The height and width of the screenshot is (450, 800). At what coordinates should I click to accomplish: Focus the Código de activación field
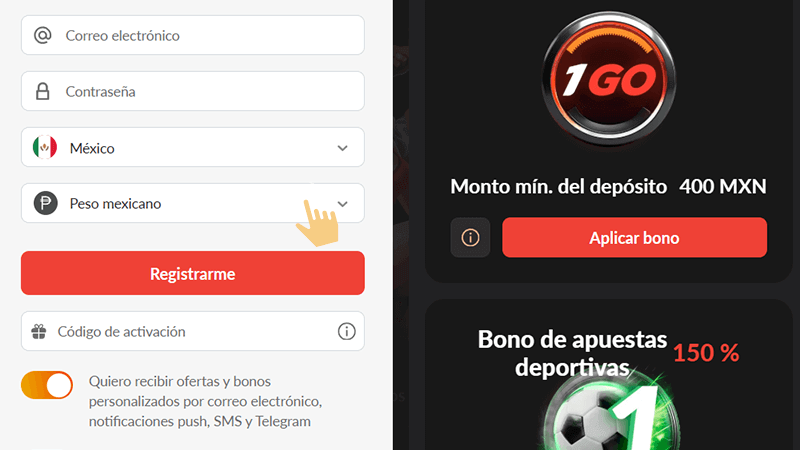point(193,331)
